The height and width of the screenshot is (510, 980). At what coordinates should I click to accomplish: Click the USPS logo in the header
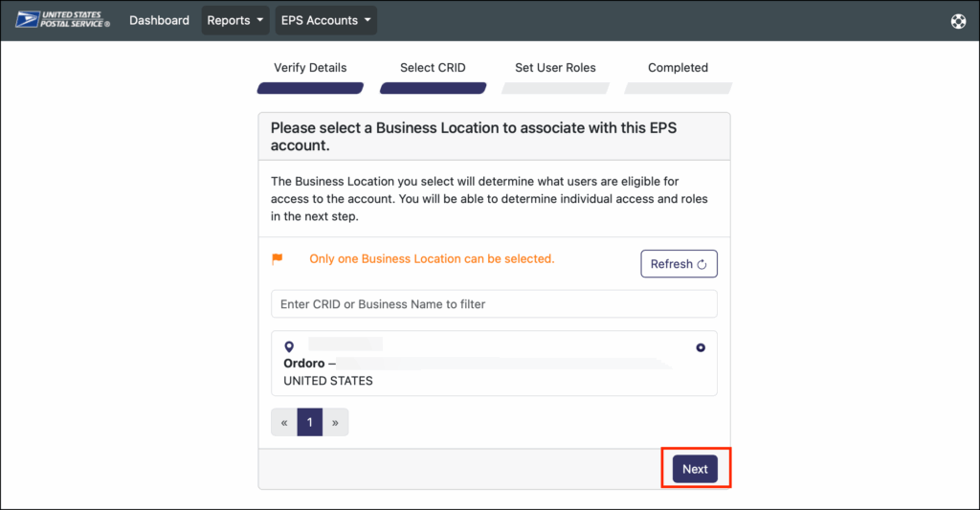(63, 20)
